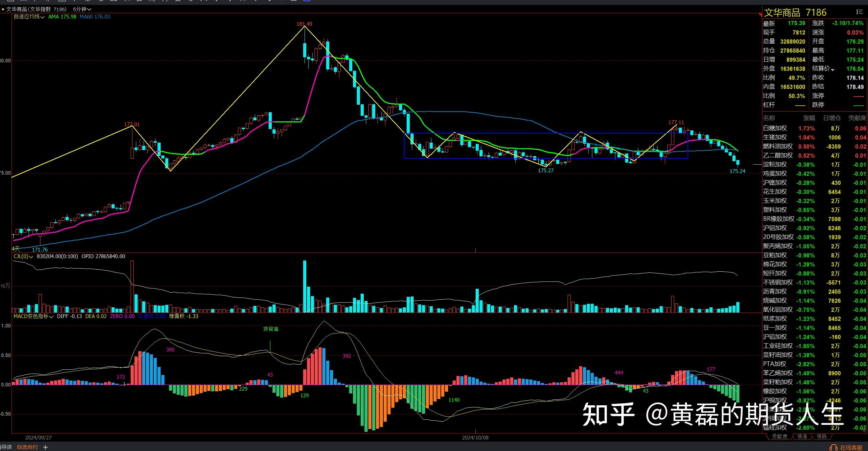
Task: Select the 白糖加权 row in the contribution list
Action: pyautogui.click(x=775, y=128)
